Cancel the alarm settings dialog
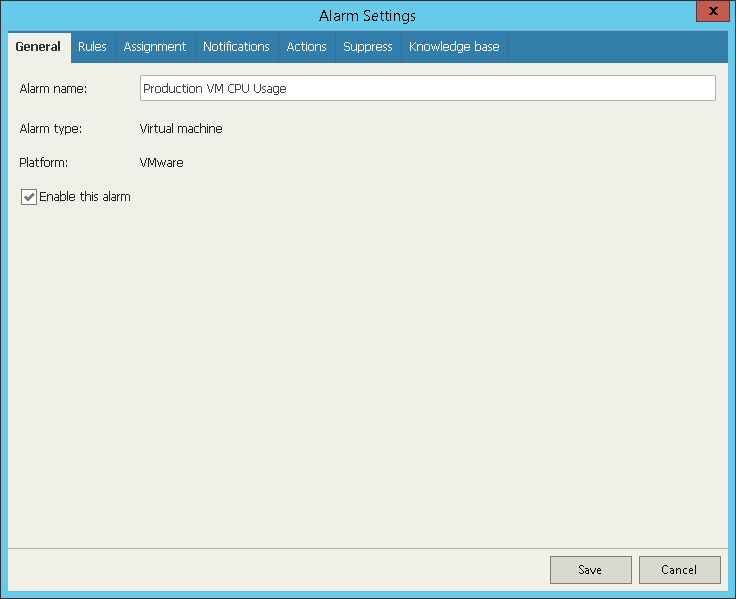736x599 pixels. coord(679,570)
